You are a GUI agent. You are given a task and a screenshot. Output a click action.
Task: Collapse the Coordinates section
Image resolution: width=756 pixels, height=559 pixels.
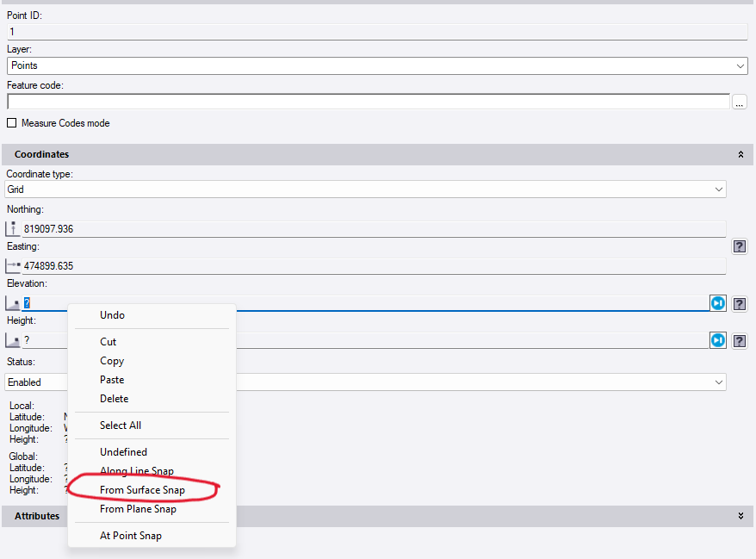[741, 154]
